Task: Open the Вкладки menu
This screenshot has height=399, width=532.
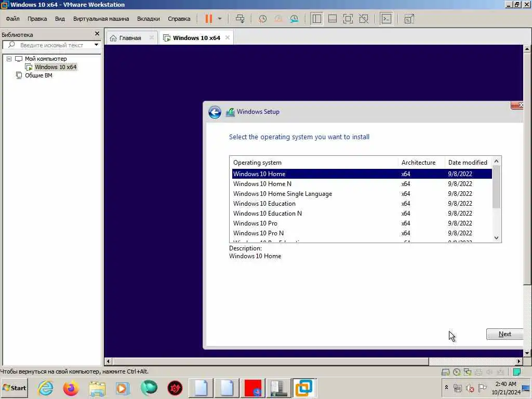Action: (148, 19)
